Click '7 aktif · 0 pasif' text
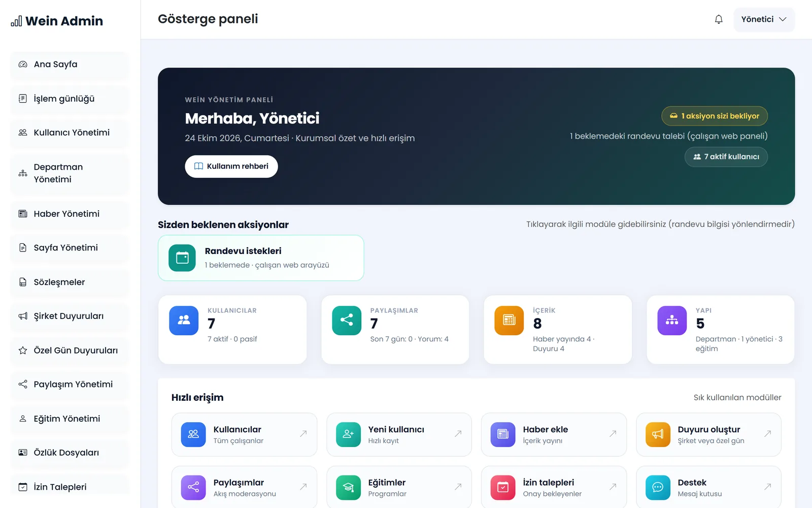812x508 pixels. point(232,339)
